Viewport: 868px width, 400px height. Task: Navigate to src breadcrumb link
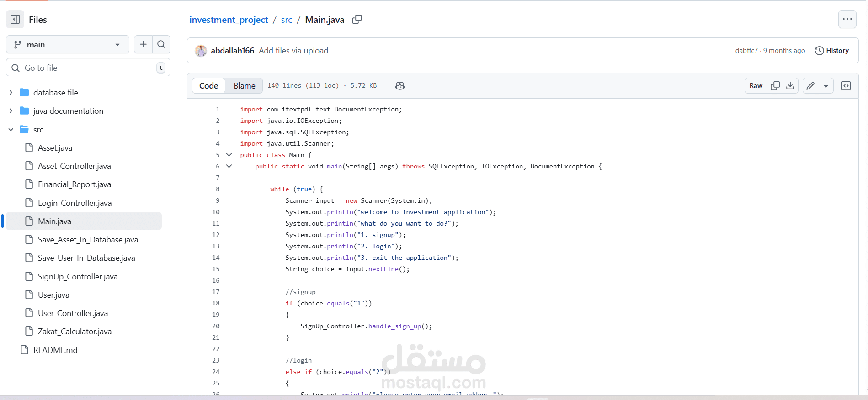pos(287,20)
